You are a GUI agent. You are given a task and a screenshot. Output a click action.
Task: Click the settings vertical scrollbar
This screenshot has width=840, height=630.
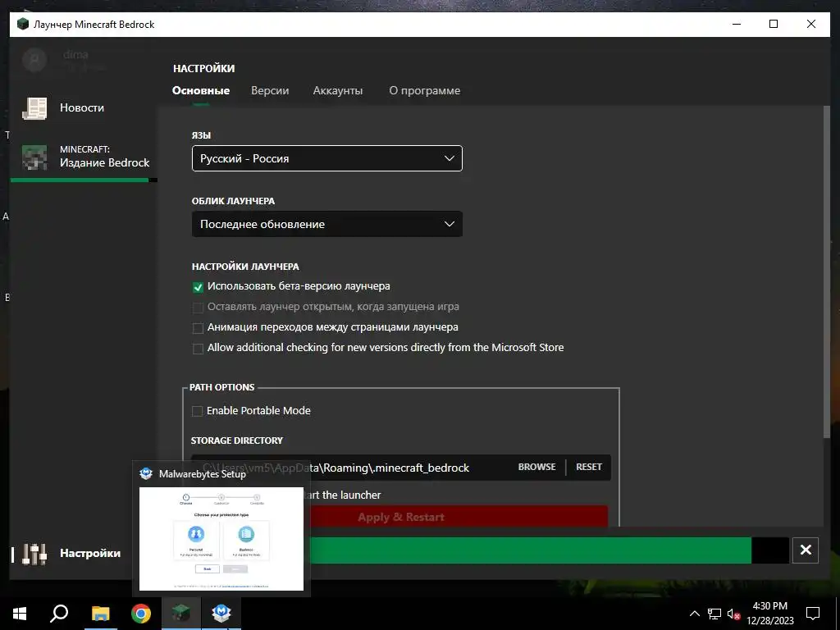(x=826, y=271)
